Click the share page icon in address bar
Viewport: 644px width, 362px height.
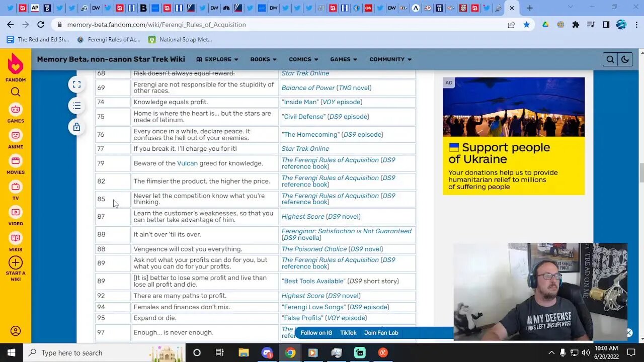[511, 24]
